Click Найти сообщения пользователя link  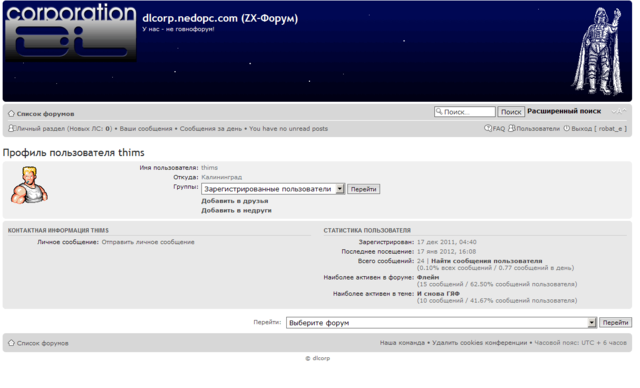(487, 261)
